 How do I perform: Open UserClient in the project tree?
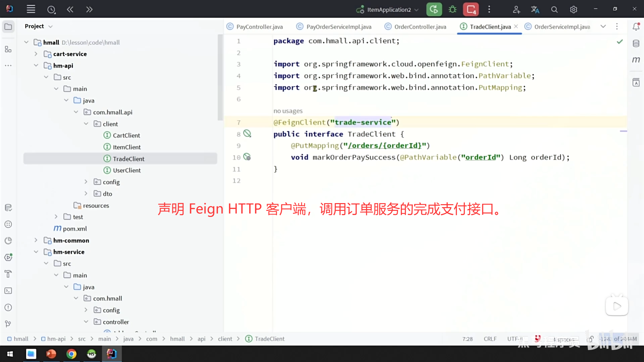point(126,170)
